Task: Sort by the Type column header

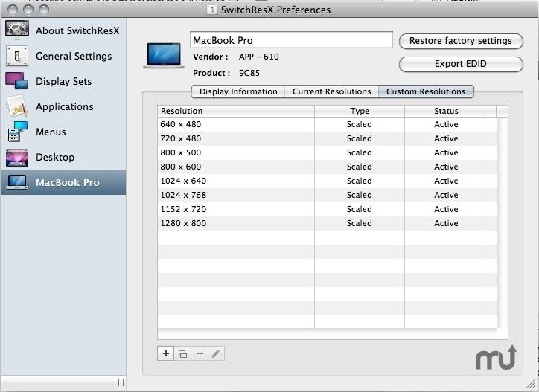Action: (x=360, y=111)
